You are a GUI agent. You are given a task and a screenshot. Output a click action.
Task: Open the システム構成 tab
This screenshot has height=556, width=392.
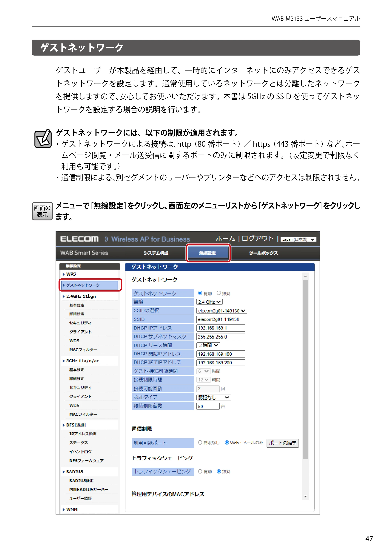(x=156, y=253)
